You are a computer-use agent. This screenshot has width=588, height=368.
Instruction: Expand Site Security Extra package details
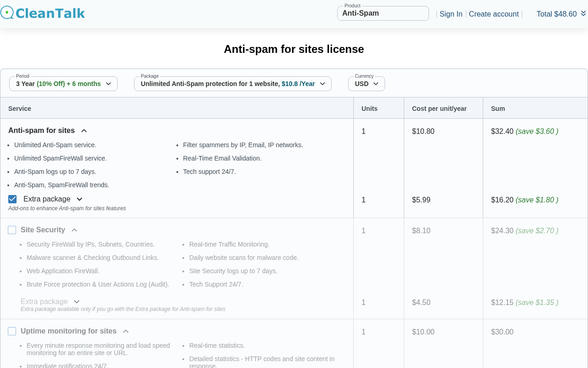click(x=77, y=302)
